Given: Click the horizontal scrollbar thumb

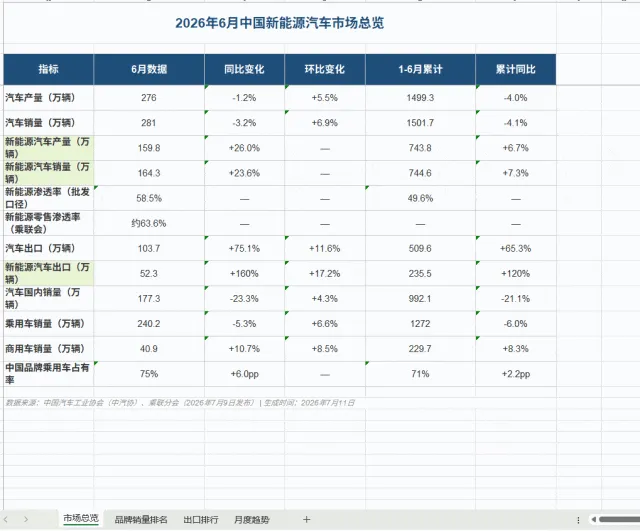Looking at the screenshot, I should click(x=620, y=520).
